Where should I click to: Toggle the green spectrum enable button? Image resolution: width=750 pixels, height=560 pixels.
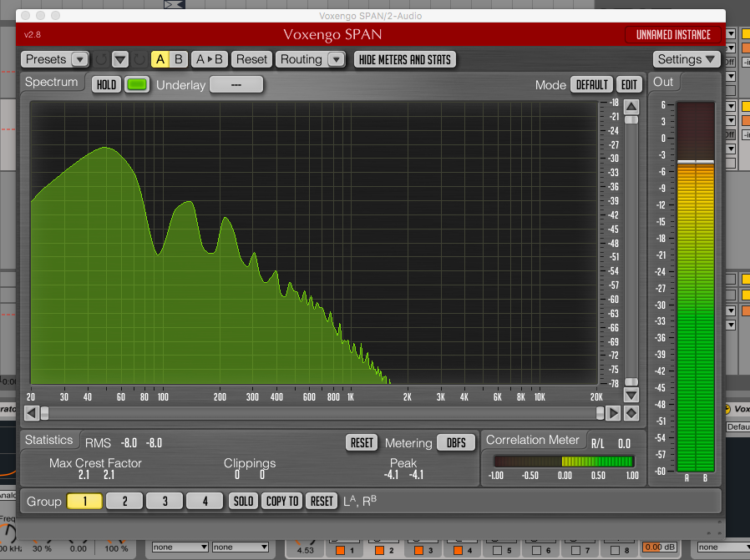coord(137,84)
